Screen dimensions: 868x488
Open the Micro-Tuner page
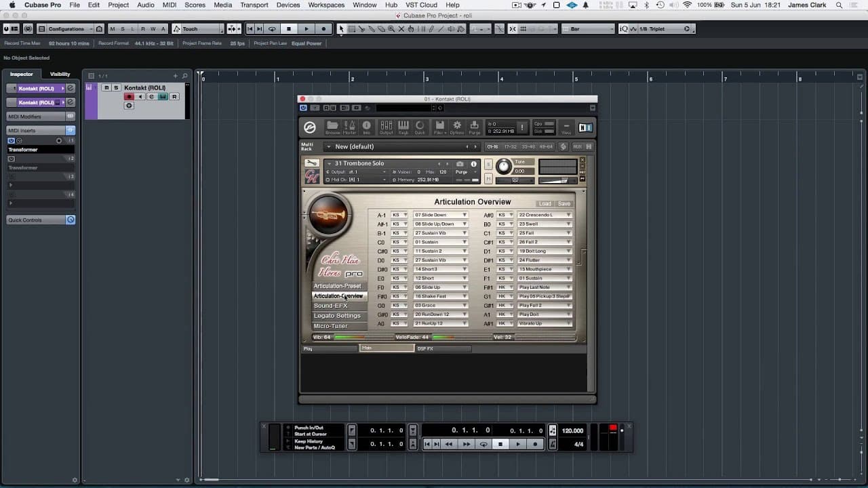point(339,326)
